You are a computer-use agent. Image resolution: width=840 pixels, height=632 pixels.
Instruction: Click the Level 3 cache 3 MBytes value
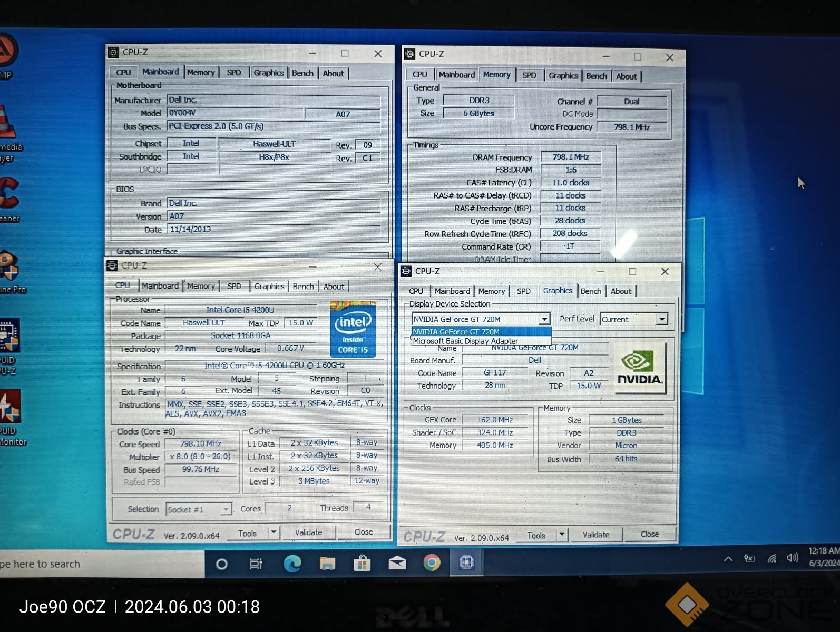pyautogui.click(x=314, y=481)
